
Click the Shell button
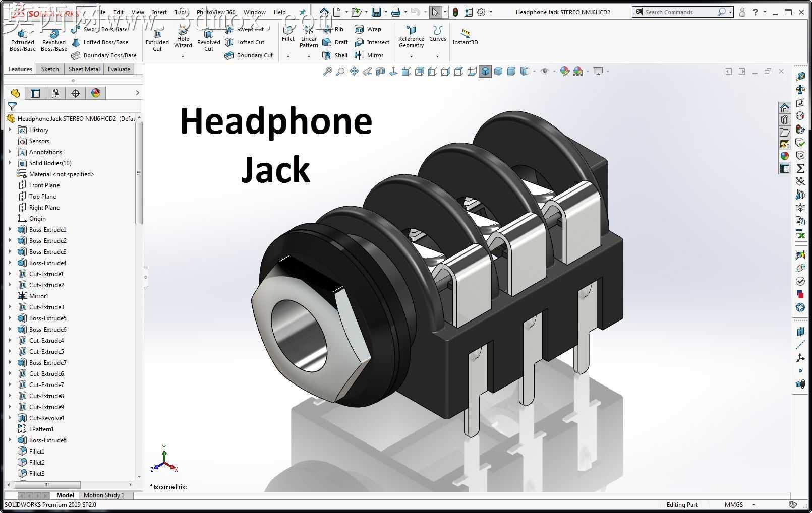335,55
